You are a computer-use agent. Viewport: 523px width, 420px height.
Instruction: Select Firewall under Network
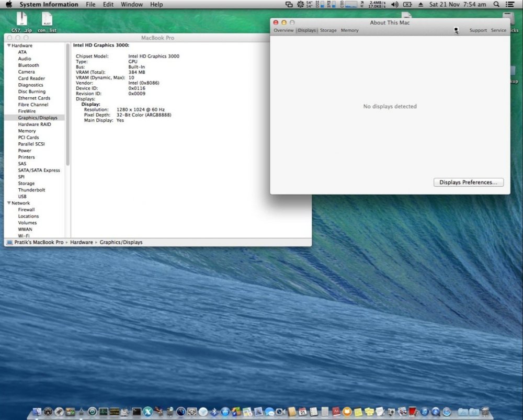point(26,210)
